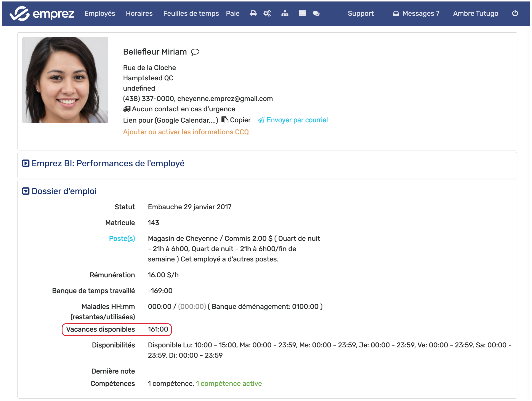Click the printer icon in navbar
This screenshot has height=401, width=532.
(x=253, y=13)
